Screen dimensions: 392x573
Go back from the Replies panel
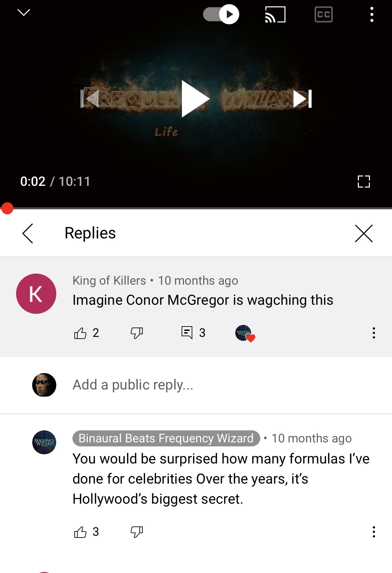click(x=27, y=233)
